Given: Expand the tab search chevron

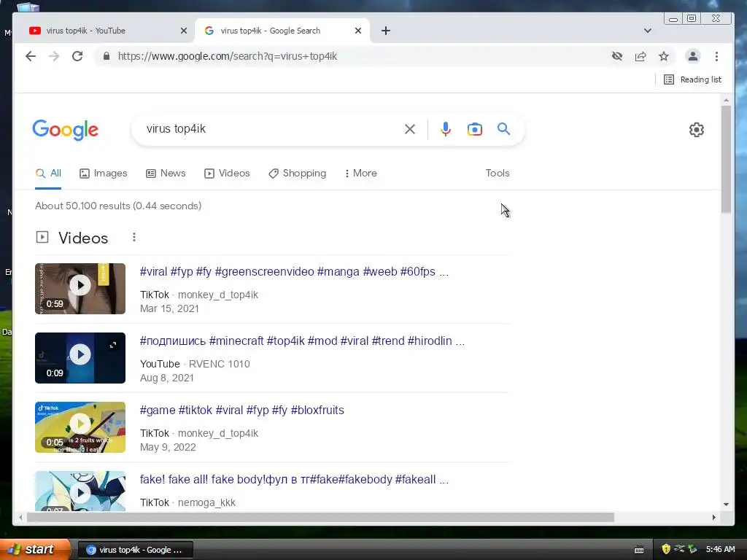Looking at the screenshot, I should point(648,31).
